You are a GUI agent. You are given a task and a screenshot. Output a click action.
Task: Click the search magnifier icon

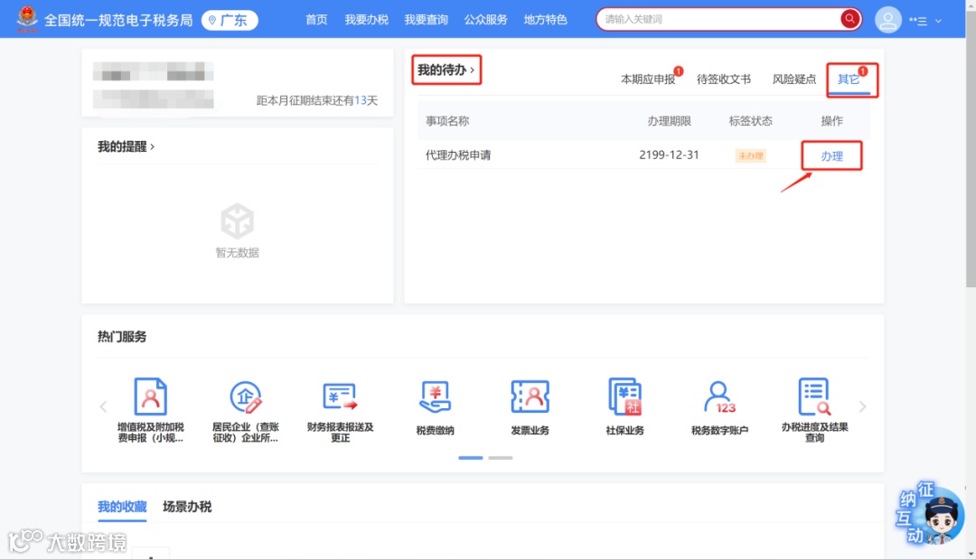849,18
